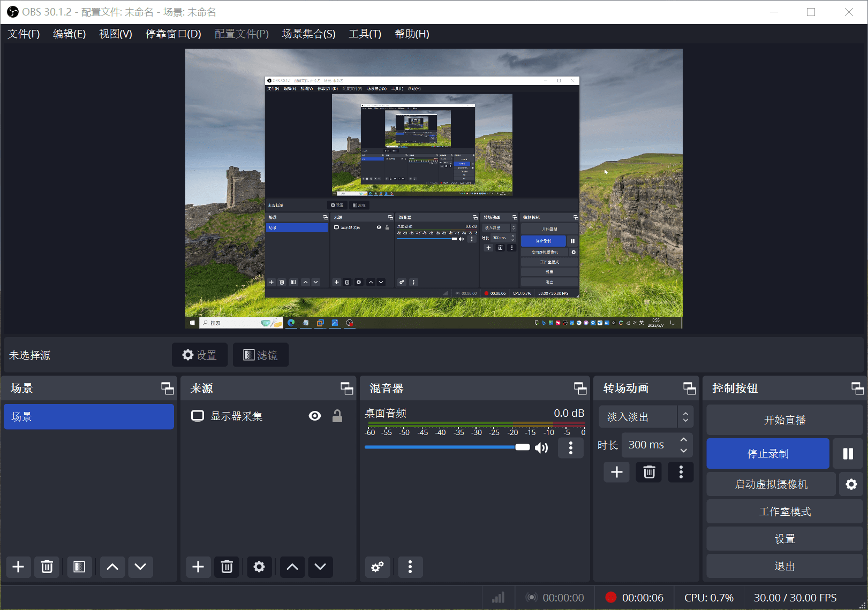Add a new source with plus icon

click(198, 567)
